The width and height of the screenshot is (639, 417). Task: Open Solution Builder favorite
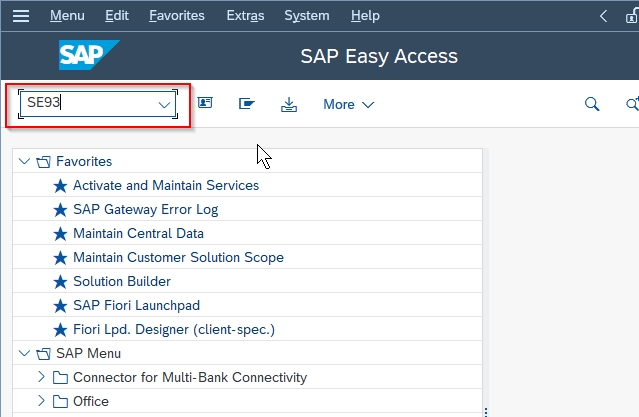(122, 281)
